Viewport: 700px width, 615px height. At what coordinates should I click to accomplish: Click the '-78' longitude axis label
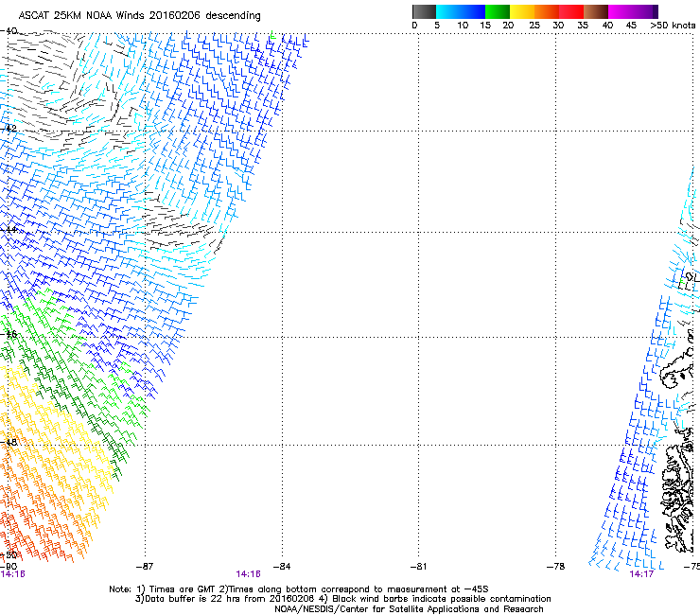pos(555,567)
